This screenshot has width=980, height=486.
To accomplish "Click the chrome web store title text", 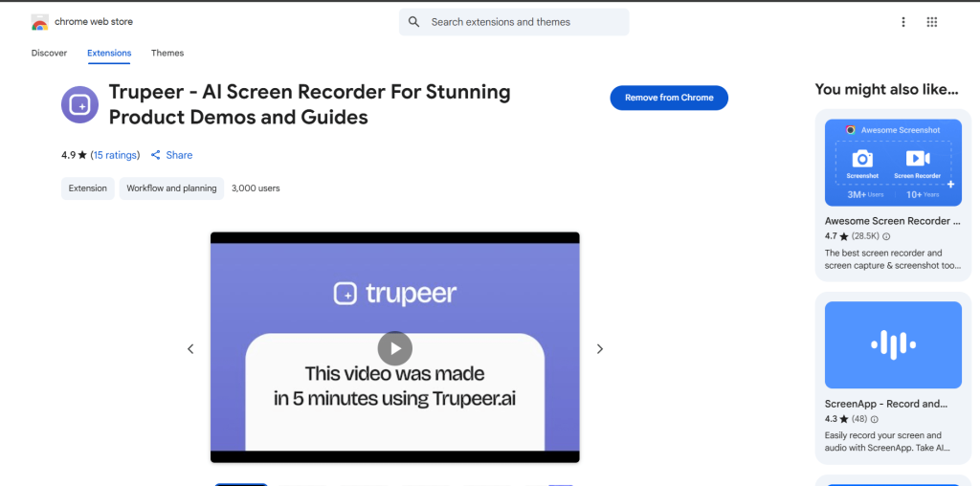I will pyautogui.click(x=94, y=22).
